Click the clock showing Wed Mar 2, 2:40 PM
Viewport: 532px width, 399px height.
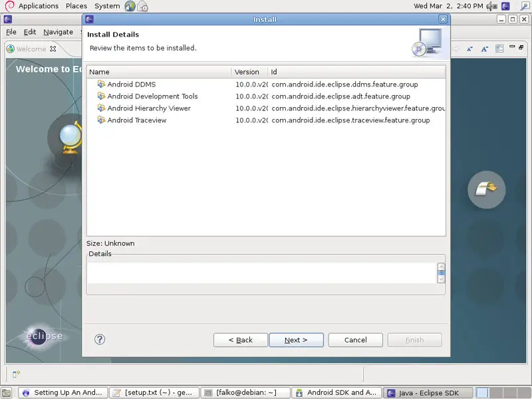(448, 6)
